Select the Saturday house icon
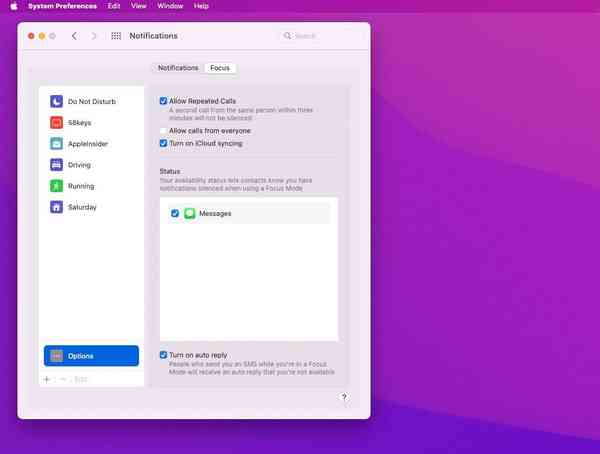The width and height of the screenshot is (600, 454). click(x=57, y=207)
